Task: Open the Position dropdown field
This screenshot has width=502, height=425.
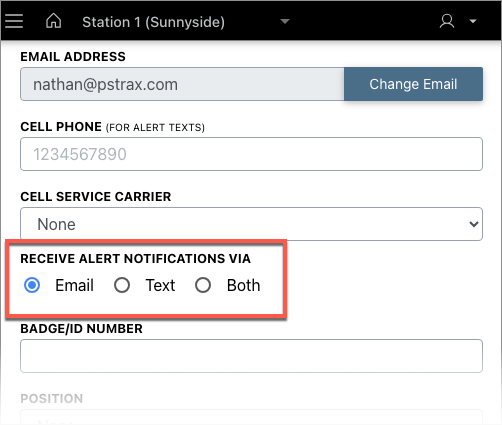Action: pos(251,417)
